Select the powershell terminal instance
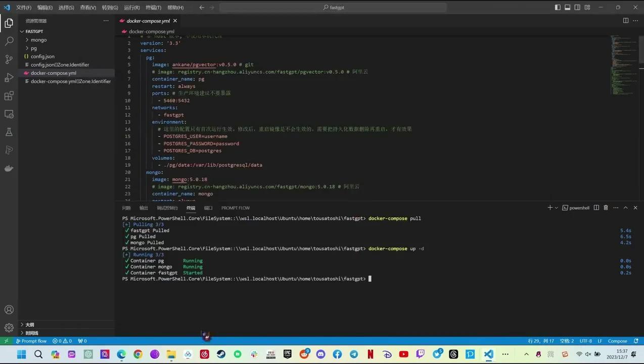The height and width of the screenshot is (364, 644). pos(576,208)
